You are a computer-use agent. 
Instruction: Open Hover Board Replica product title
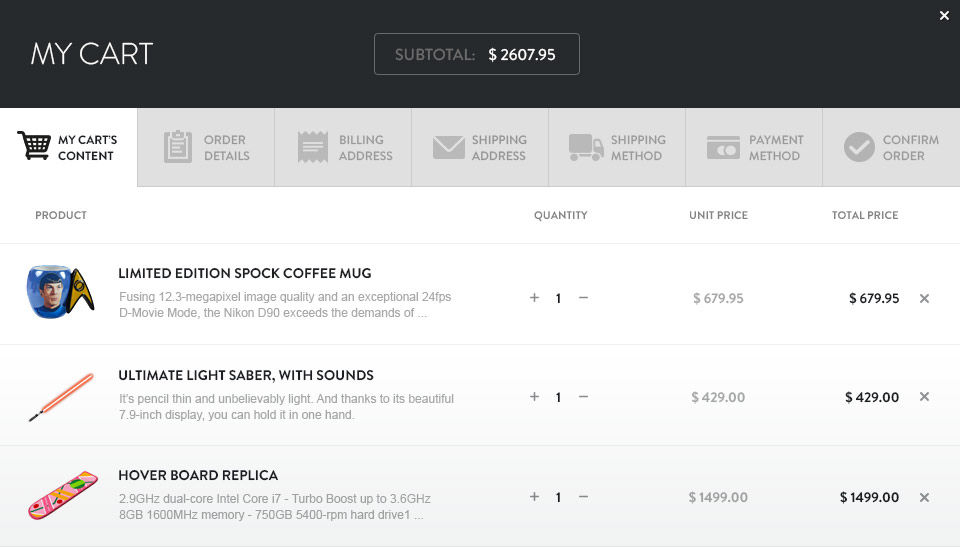click(x=198, y=475)
